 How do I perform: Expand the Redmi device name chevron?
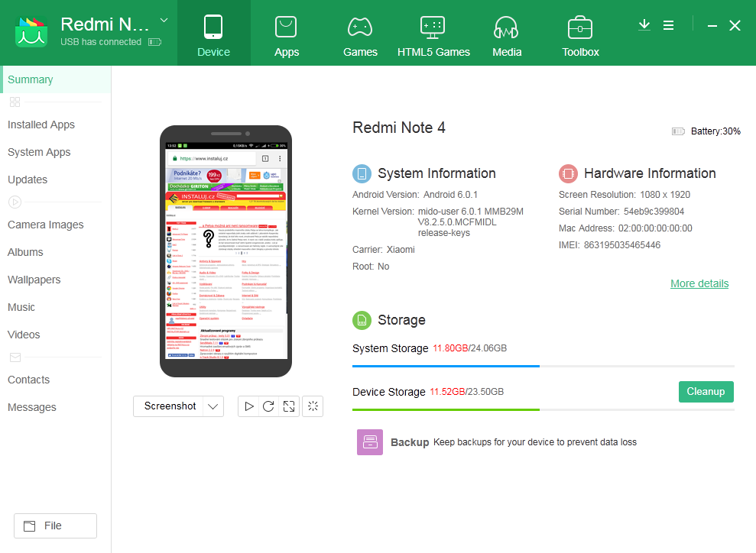click(x=164, y=20)
